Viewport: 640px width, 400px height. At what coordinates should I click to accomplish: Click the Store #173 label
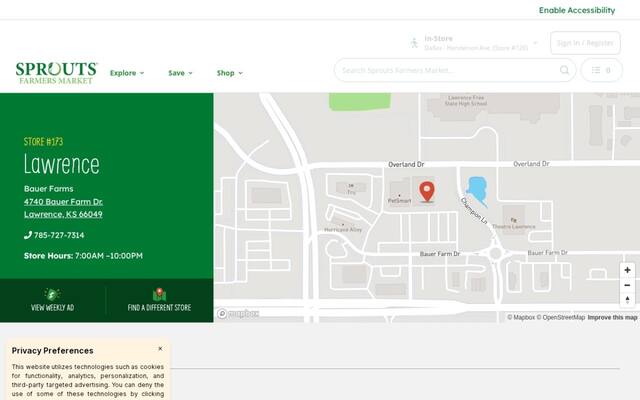point(43,142)
